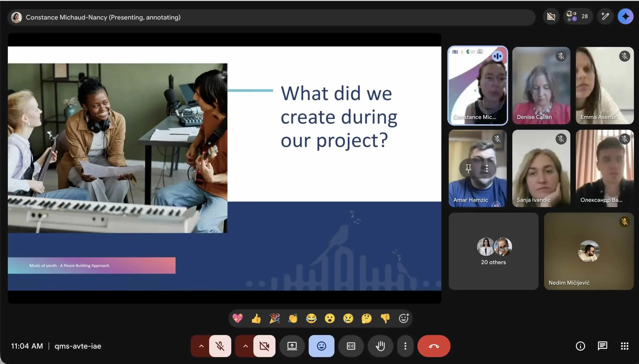
Task: Send the thumbs up reaction
Action: click(256, 319)
